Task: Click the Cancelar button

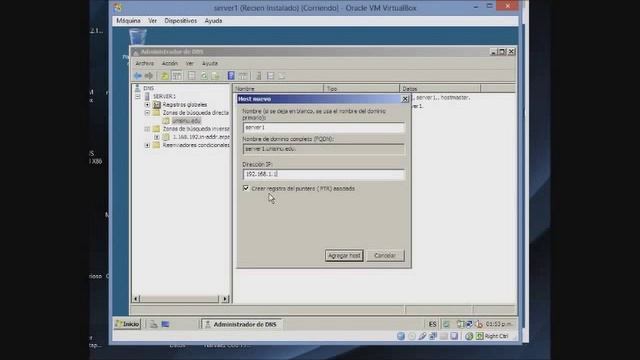Action: click(385, 256)
